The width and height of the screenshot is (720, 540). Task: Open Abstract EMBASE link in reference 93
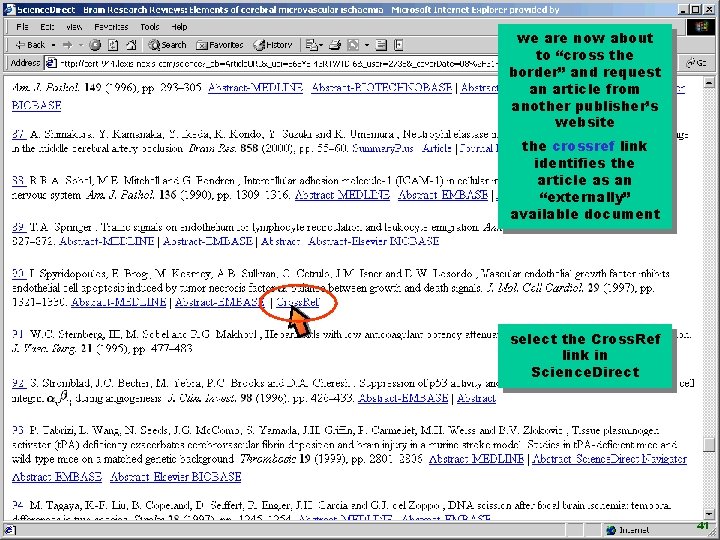point(57,477)
